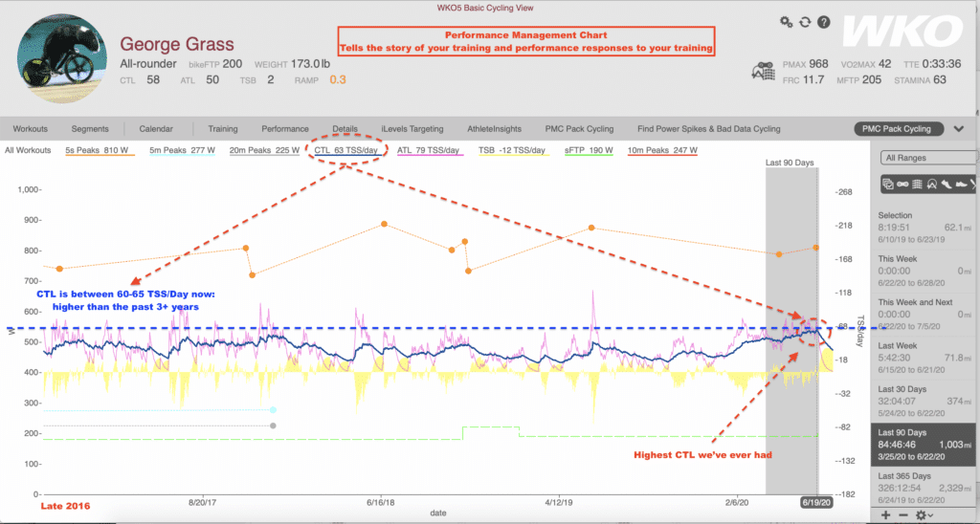Select the bike chain filter icon in ranges toolbar
The image size is (980, 524).
tap(902, 185)
